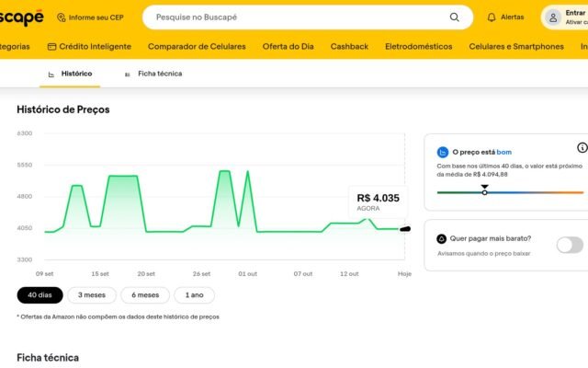The image size is (588, 368).
Task: Toggle the Quer pagar mais barato switch
Action: [570, 246]
